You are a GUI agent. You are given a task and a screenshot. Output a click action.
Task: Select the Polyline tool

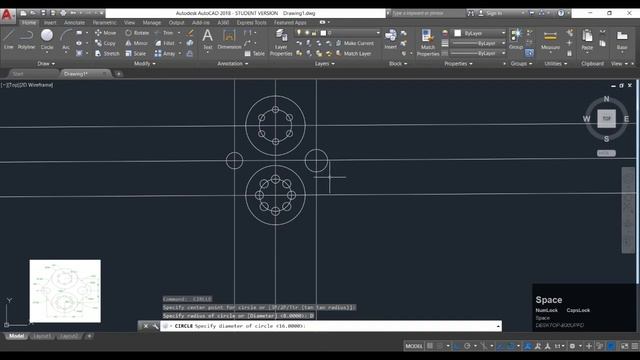(x=26, y=40)
